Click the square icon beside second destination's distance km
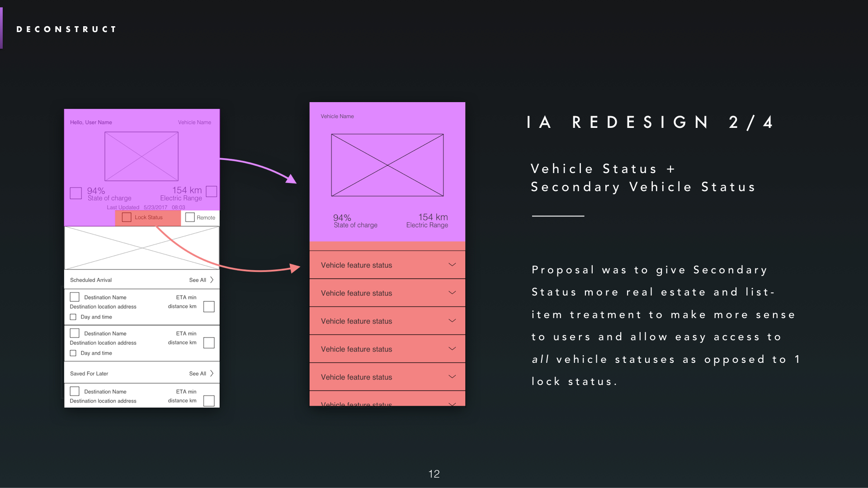This screenshot has width=868, height=488. (x=209, y=343)
